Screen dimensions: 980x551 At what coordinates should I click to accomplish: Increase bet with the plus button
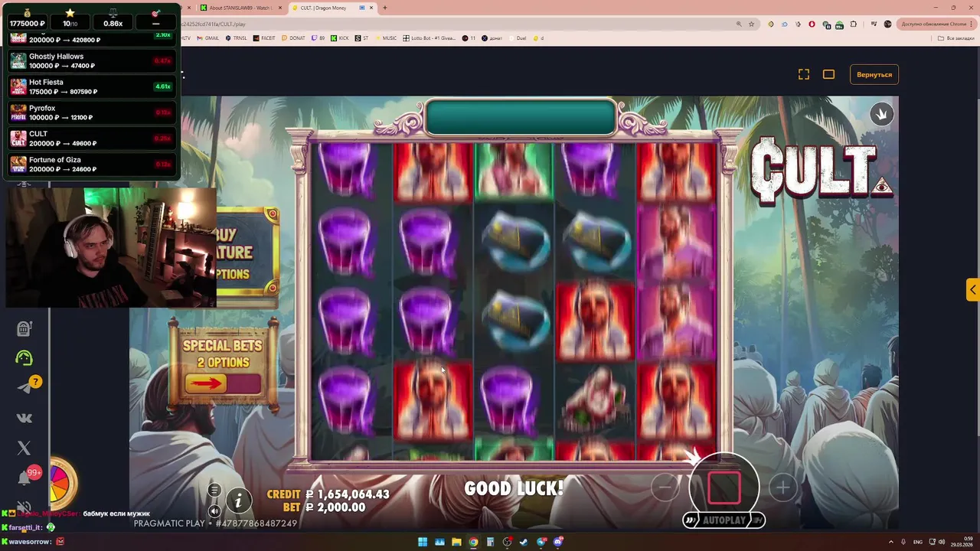782,487
